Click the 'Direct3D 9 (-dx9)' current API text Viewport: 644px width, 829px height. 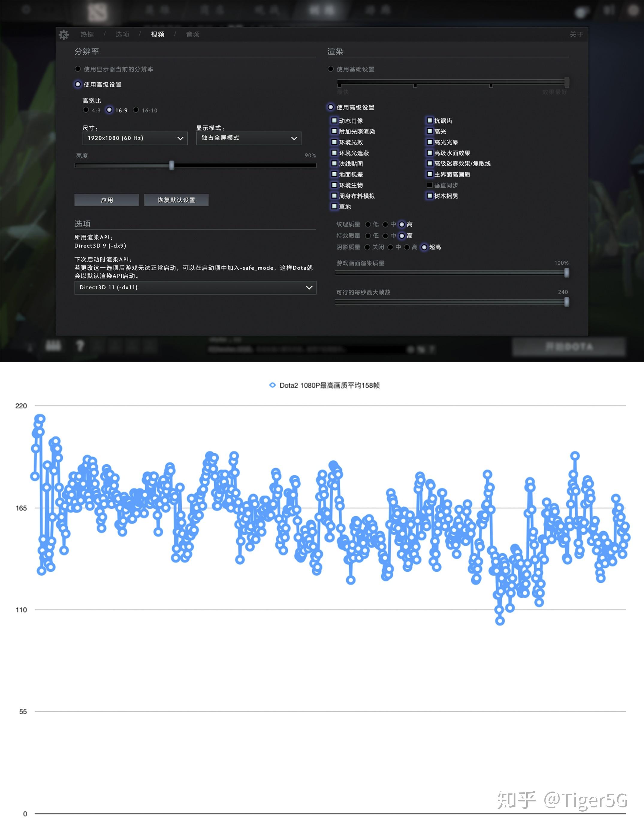[100, 245]
